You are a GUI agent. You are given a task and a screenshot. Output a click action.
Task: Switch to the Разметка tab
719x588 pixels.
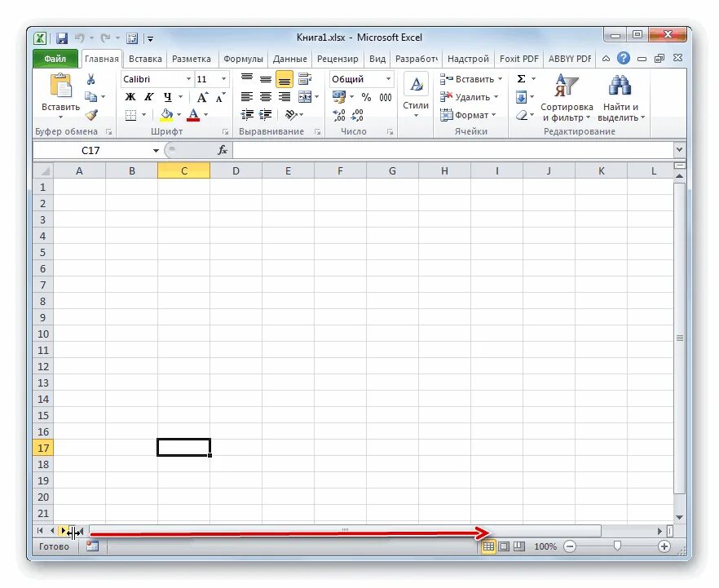point(192,59)
